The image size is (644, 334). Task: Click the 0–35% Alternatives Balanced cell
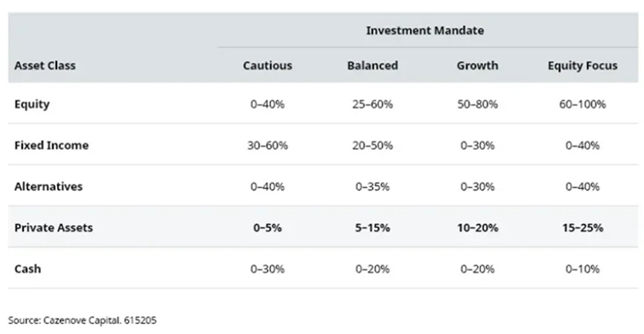point(372,187)
